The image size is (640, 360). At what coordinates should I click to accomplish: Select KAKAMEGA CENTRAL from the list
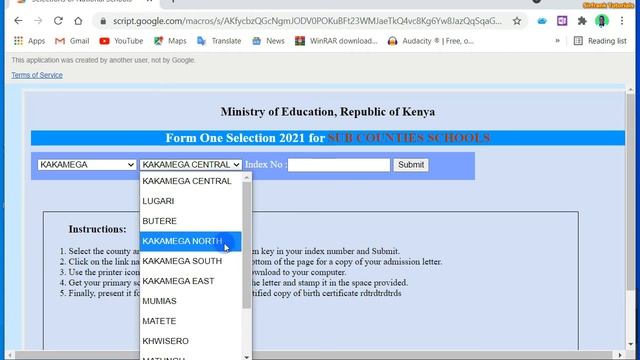coord(191,181)
